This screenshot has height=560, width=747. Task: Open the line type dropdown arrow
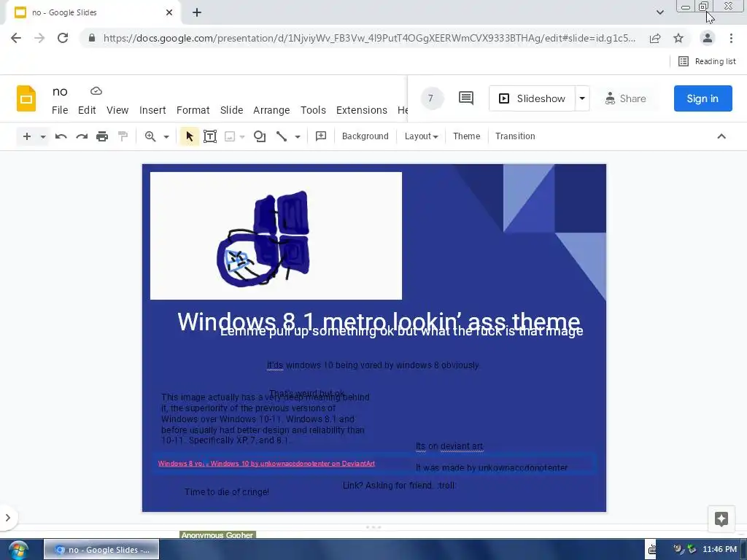[298, 136]
